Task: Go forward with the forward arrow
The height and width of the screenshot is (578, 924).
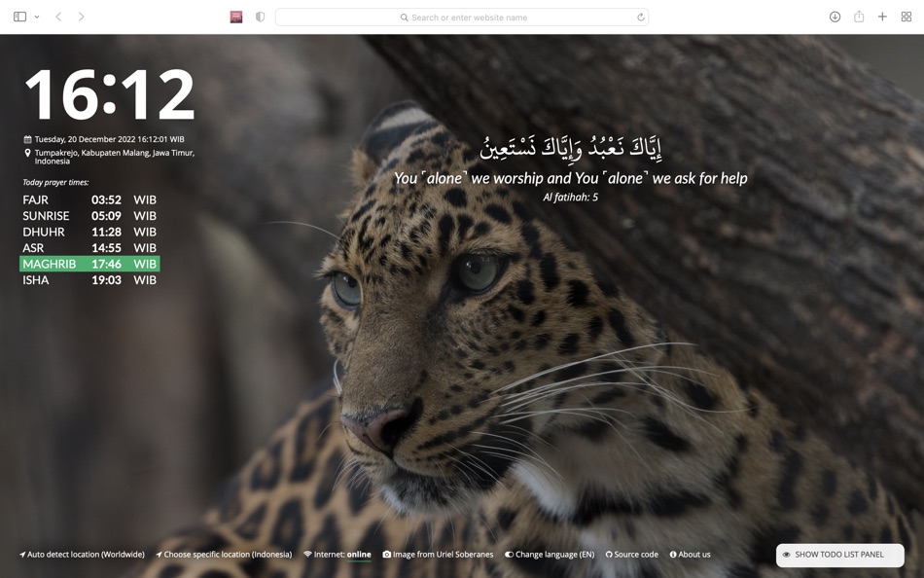Action: click(x=81, y=17)
